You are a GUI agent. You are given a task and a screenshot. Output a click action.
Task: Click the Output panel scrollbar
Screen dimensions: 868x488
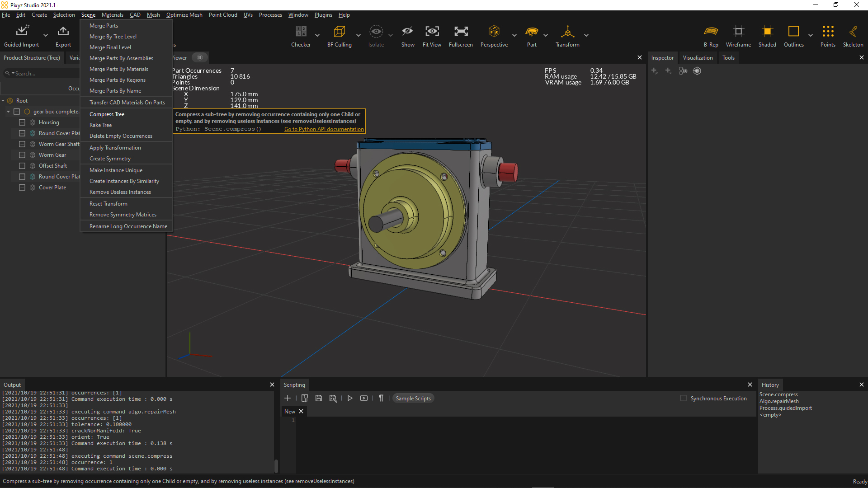pyautogui.click(x=276, y=466)
